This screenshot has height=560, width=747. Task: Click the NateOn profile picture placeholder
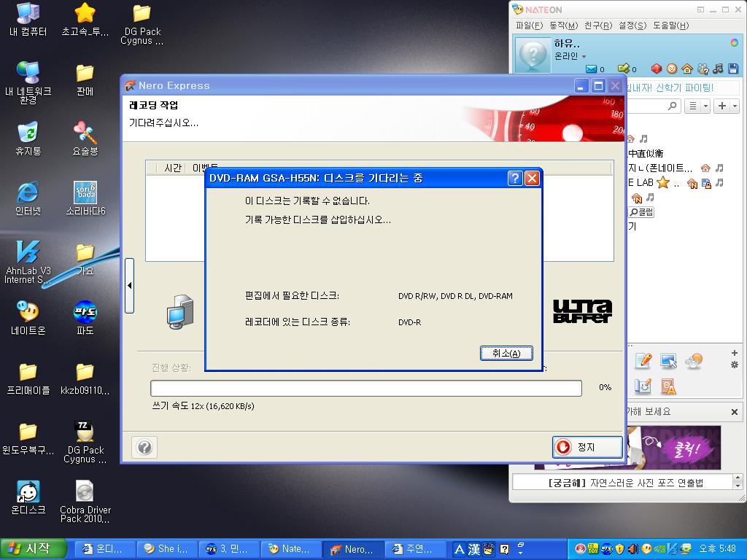(533, 55)
